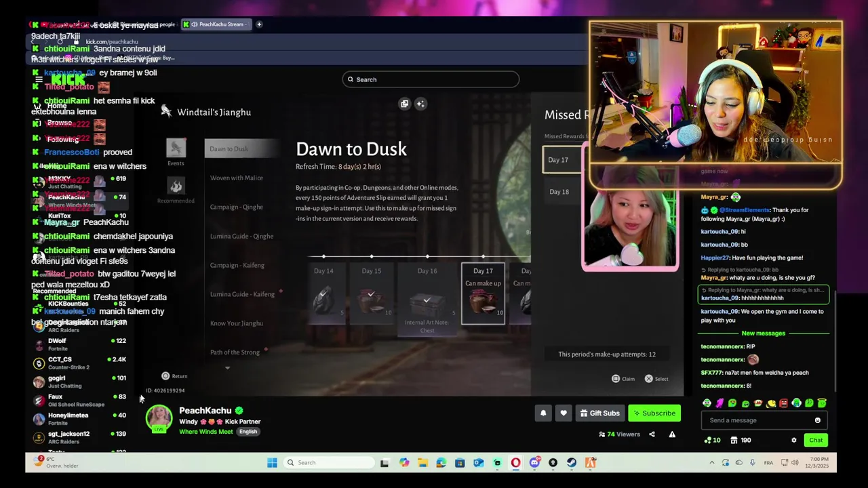Image resolution: width=868 pixels, height=488 pixels.
Task: Click the Events icon in game menu
Action: tap(176, 148)
